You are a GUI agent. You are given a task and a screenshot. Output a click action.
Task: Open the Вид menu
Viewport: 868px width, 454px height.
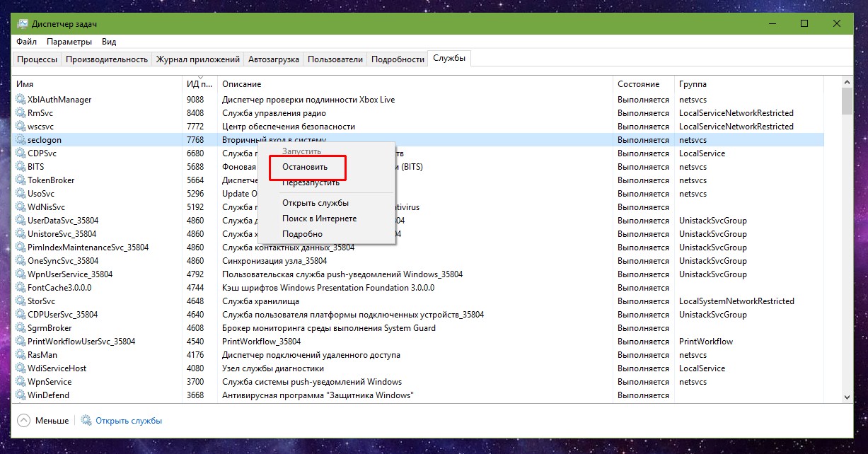coord(108,42)
